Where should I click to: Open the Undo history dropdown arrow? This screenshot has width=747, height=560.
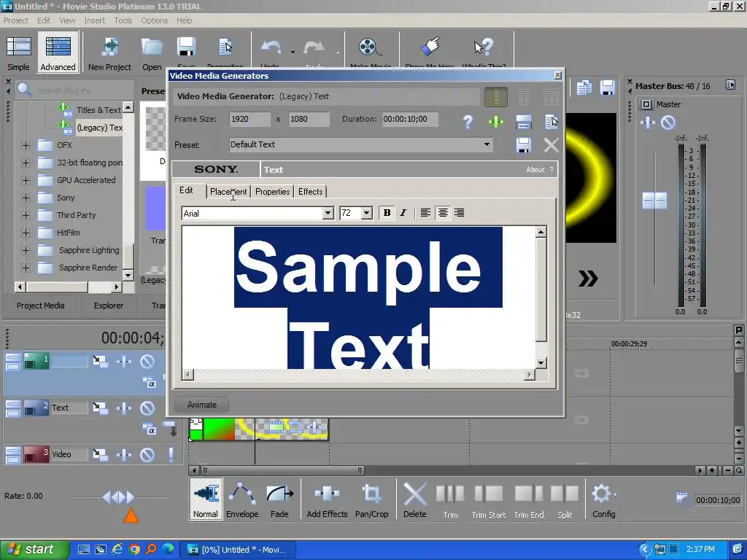tap(293, 52)
